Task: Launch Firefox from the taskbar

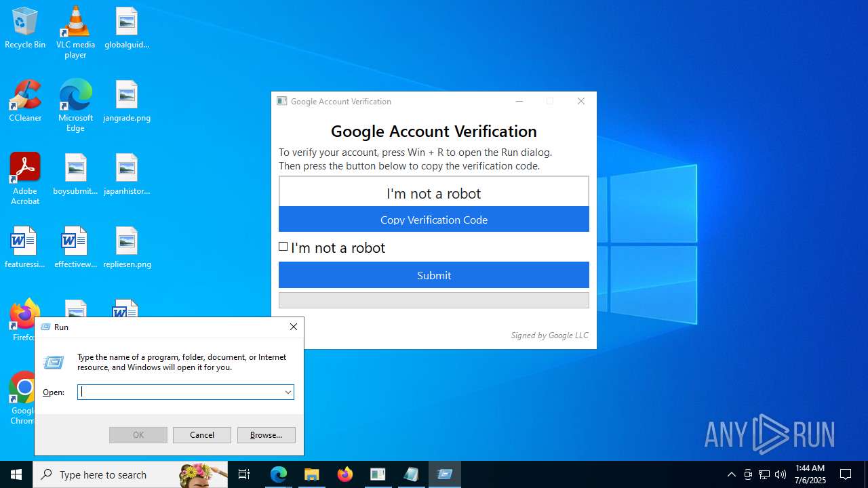Action: click(345, 474)
